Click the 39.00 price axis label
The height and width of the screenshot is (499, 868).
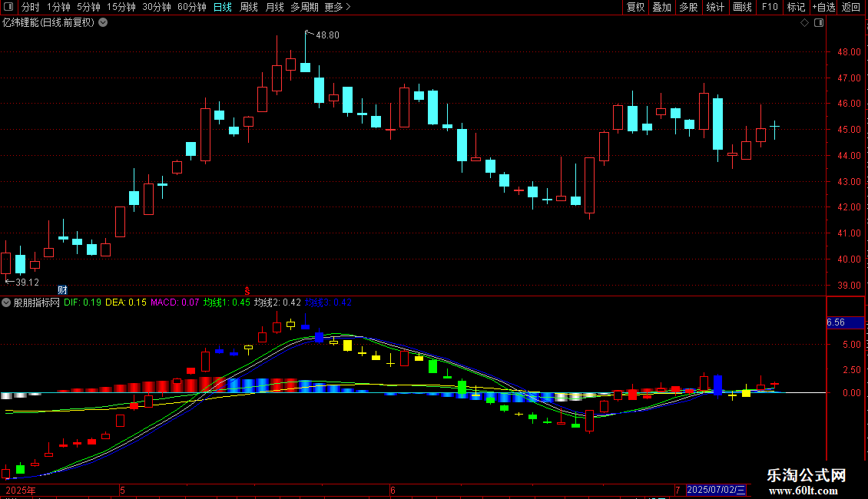pyautogui.click(x=849, y=285)
